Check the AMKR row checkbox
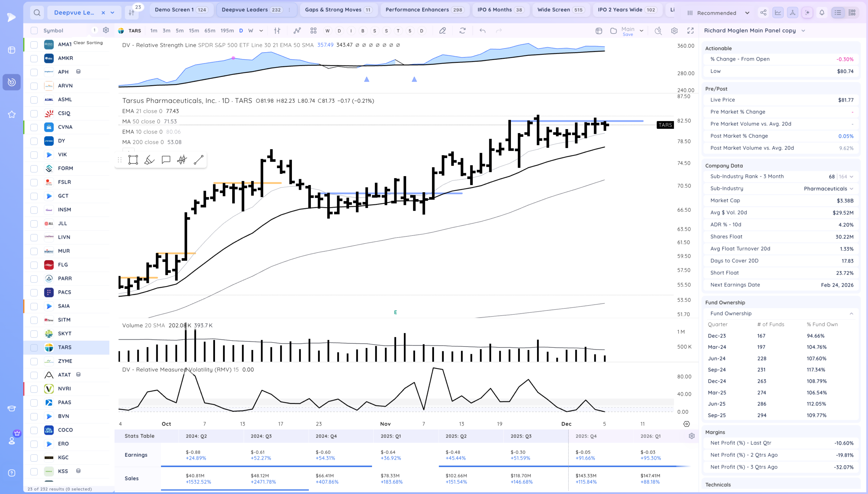868x494 pixels. click(x=34, y=58)
